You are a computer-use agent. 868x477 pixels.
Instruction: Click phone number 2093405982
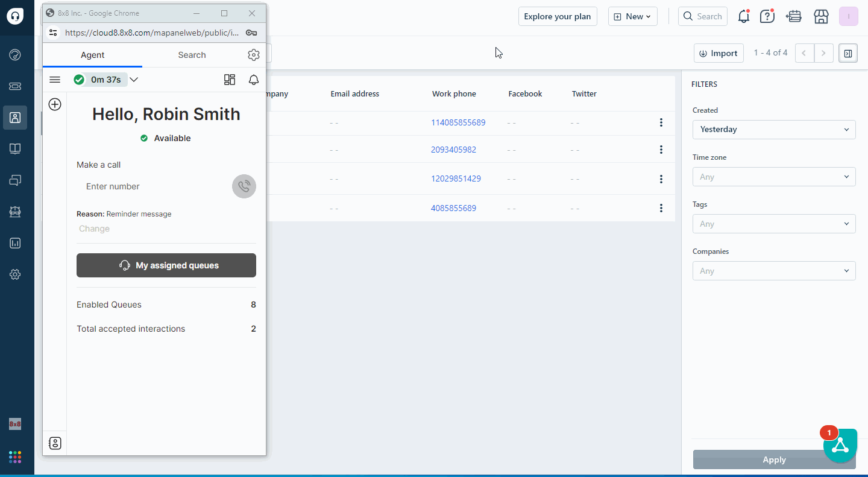453,150
